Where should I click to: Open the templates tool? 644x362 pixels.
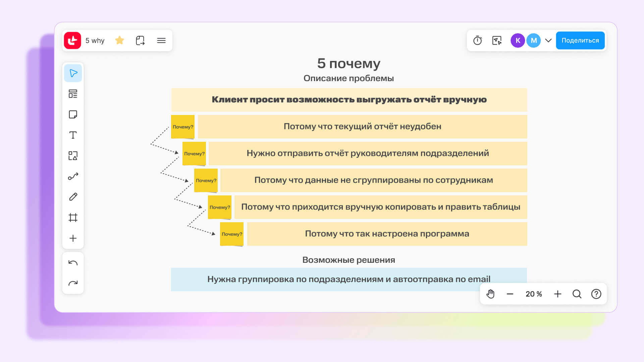coord(73,94)
